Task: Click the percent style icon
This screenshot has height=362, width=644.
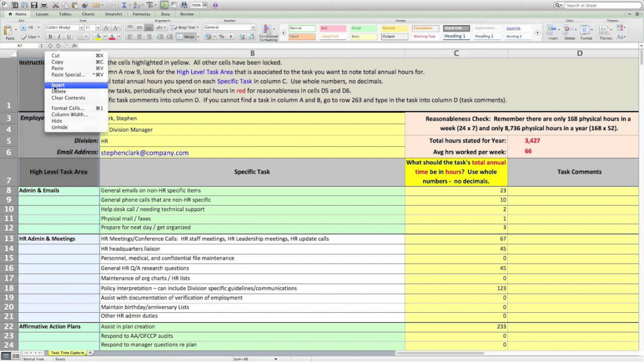Action: click(x=221, y=37)
